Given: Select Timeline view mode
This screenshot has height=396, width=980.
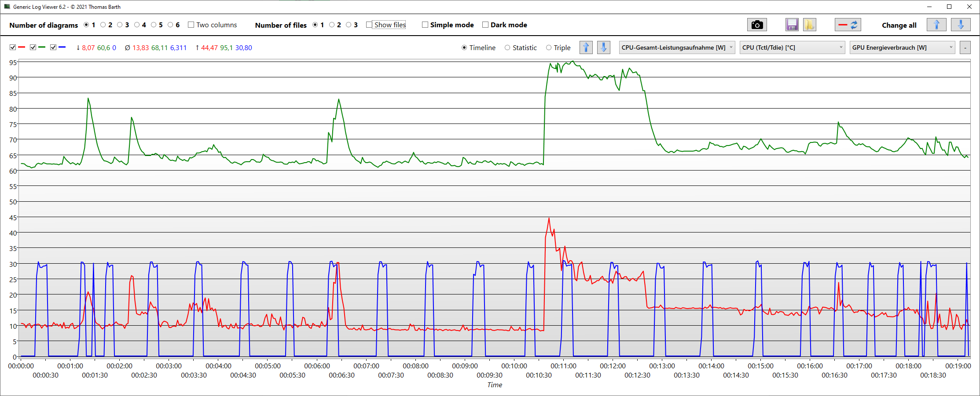Looking at the screenshot, I should pos(464,47).
